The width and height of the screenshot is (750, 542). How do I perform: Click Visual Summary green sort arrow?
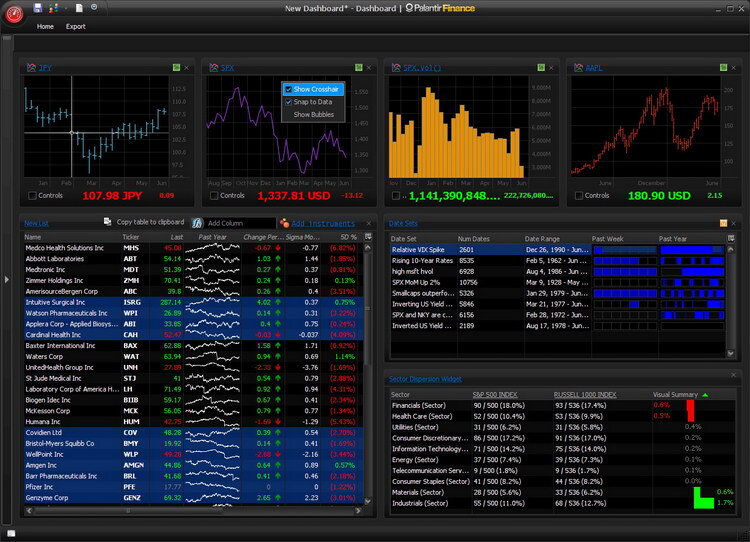click(x=705, y=395)
